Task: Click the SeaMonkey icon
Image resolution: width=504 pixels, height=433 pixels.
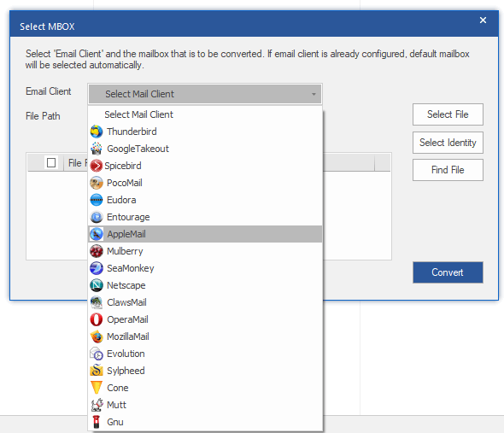Action: (x=97, y=268)
